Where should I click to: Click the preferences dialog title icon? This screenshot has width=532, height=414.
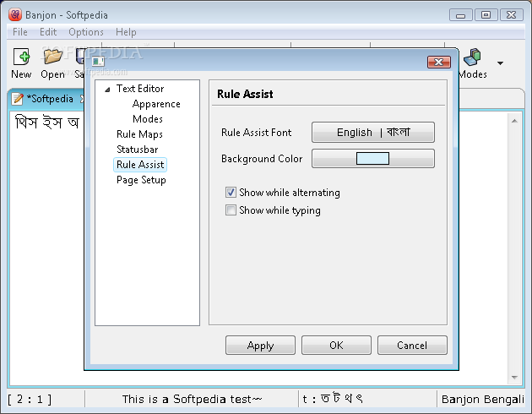[99, 61]
